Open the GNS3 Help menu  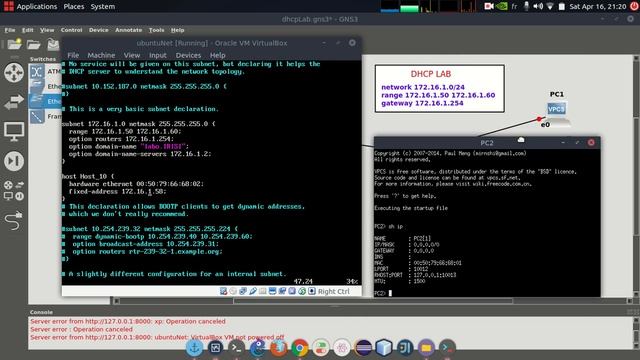click(178, 30)
